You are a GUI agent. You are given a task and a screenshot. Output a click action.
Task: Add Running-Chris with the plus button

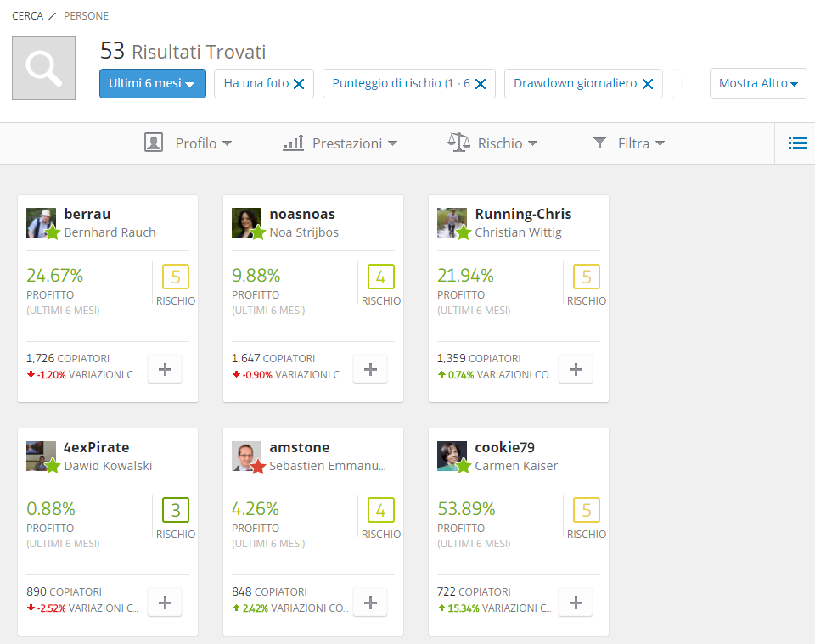pos(576,369)
